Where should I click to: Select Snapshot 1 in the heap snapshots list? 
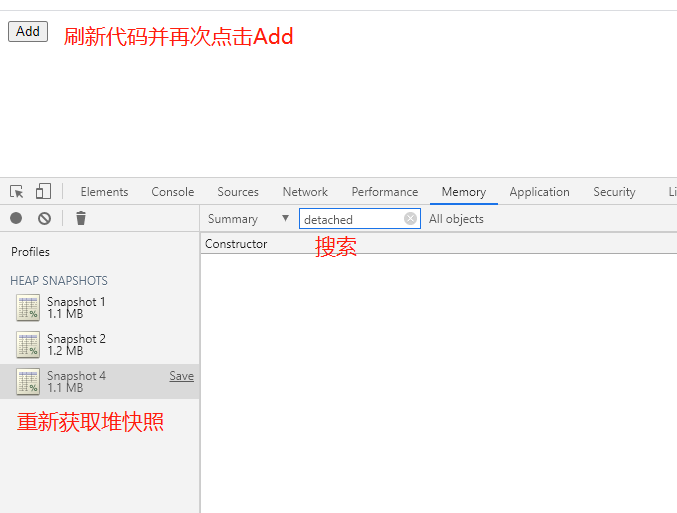click(100, 307)
